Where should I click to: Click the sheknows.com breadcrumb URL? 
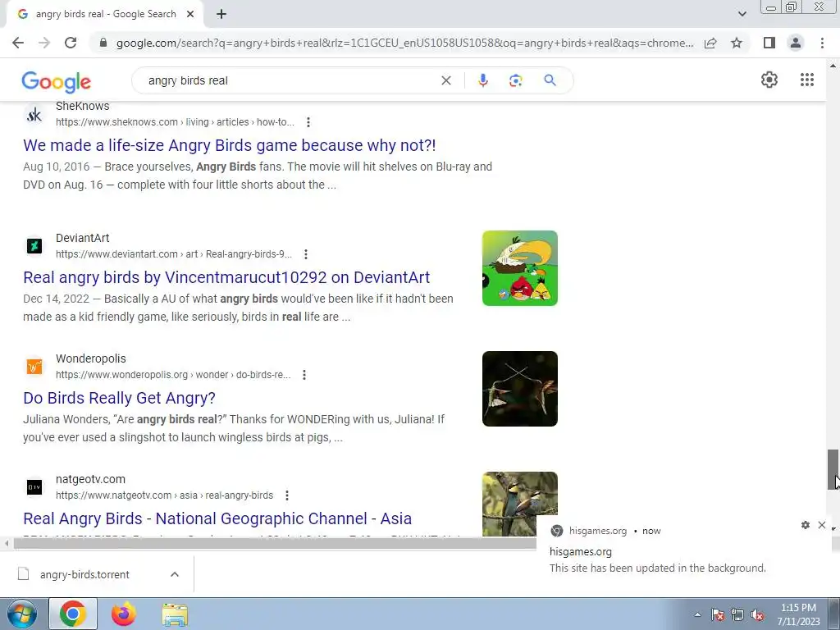(175, 122)
